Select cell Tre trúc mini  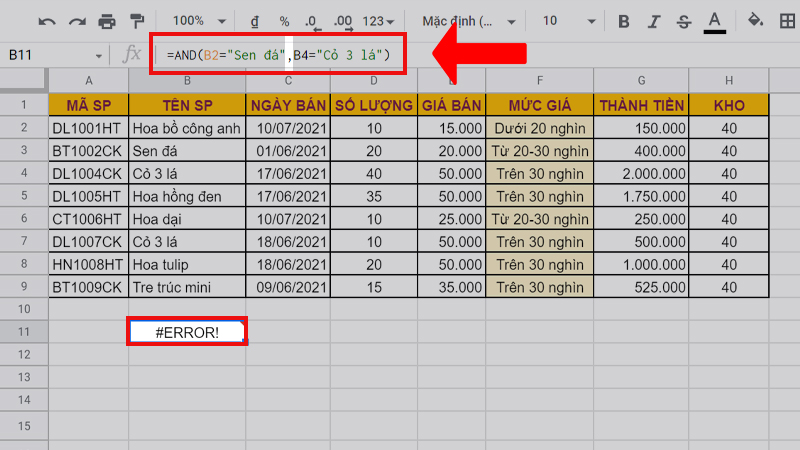pyautogui.click(x=187, y=287)
